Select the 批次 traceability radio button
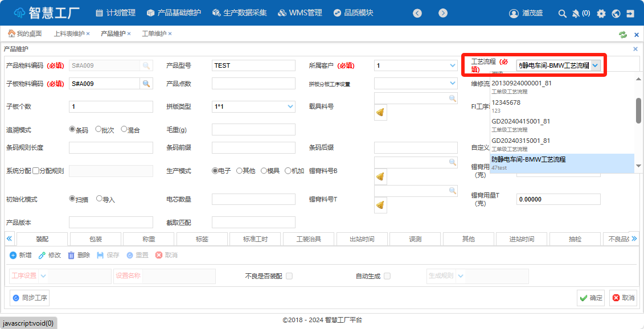Screen dimensions: 644x329 (x=99, y=129)
